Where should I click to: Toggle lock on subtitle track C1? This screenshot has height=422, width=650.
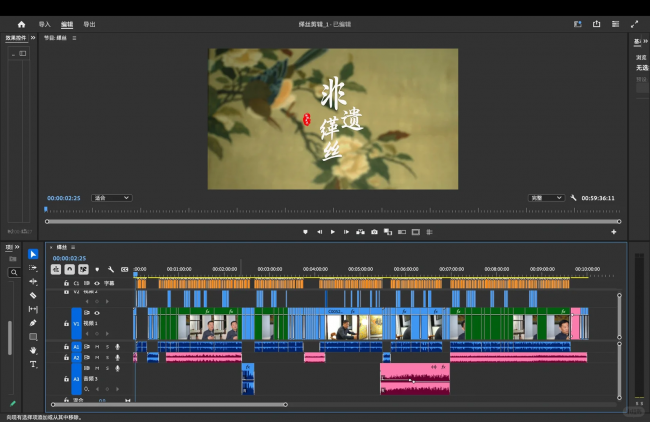(67, 283)
